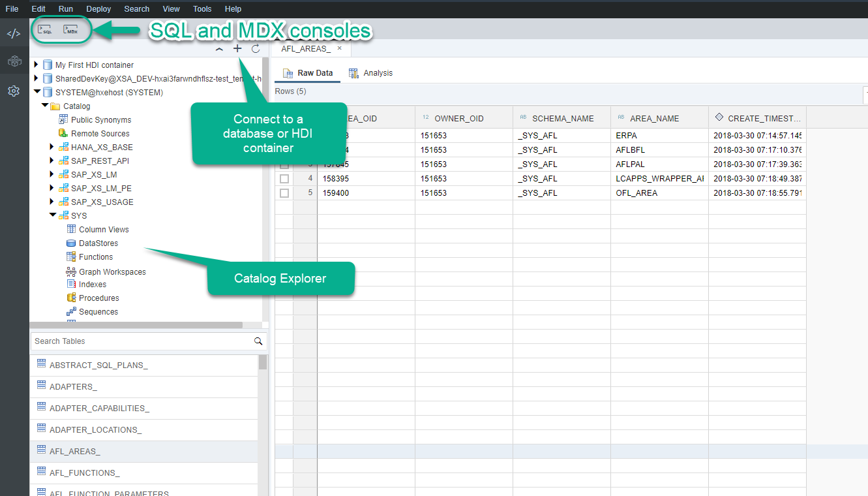
Task: Expand the SAP_REST_API schema
Action: [x=52, y=161]
